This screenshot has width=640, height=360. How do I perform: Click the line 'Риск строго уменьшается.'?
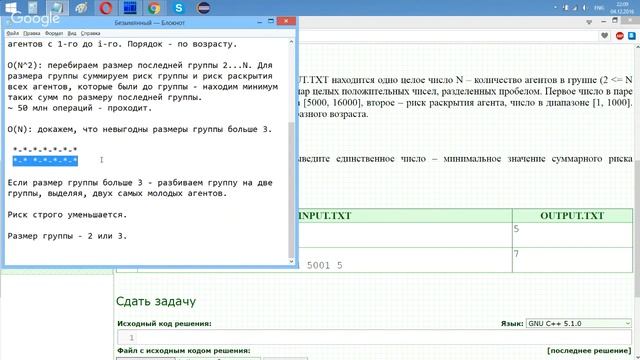tap(67, 215)
